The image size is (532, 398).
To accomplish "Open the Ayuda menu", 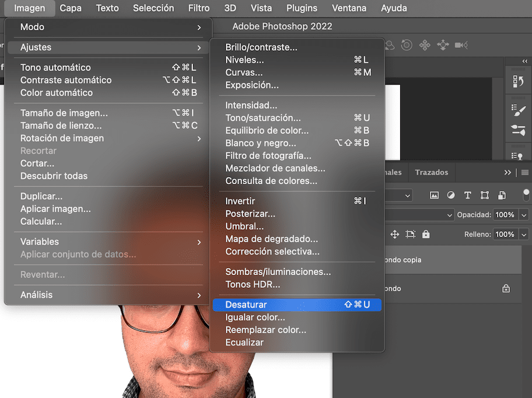I will click(x=394, y=8).
